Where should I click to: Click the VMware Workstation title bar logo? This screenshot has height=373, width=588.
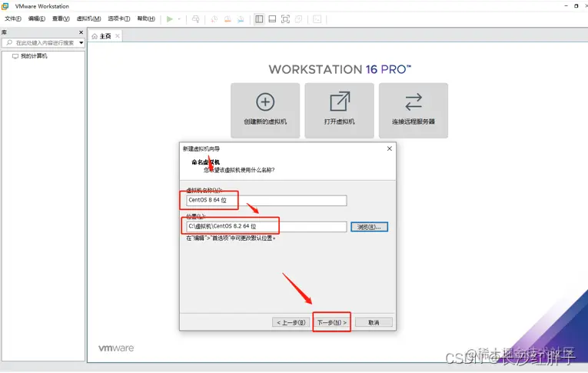(x=5, y=6)
